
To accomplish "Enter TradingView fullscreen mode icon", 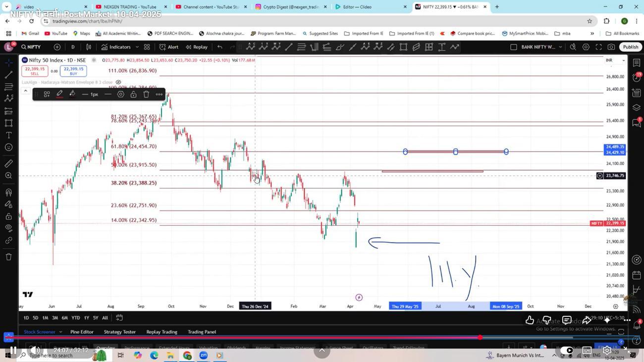I will coord(598,47).
